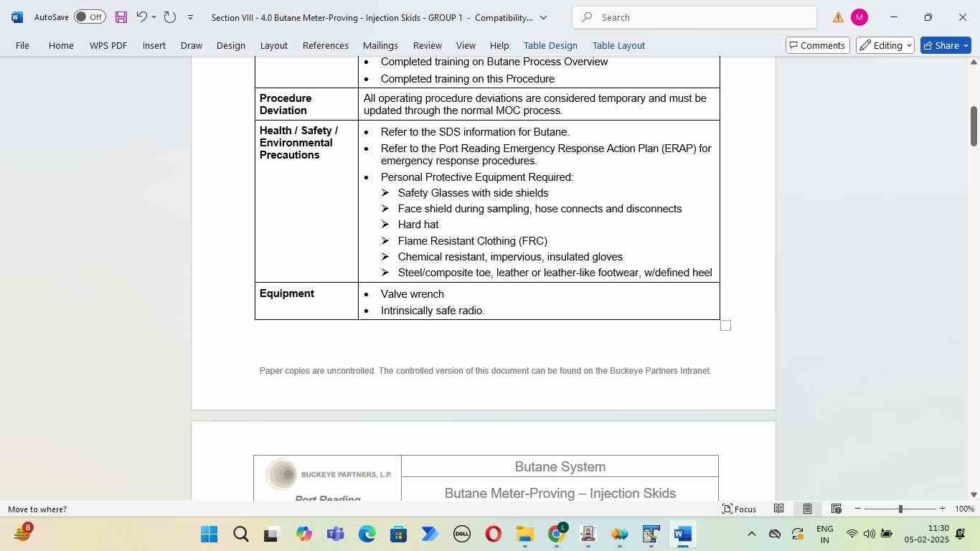Image resolution: width=980 pixels, height=551 pixels.
Task: Open the Table Design tab
Action: pyautogui.click(x=550, y=45)
